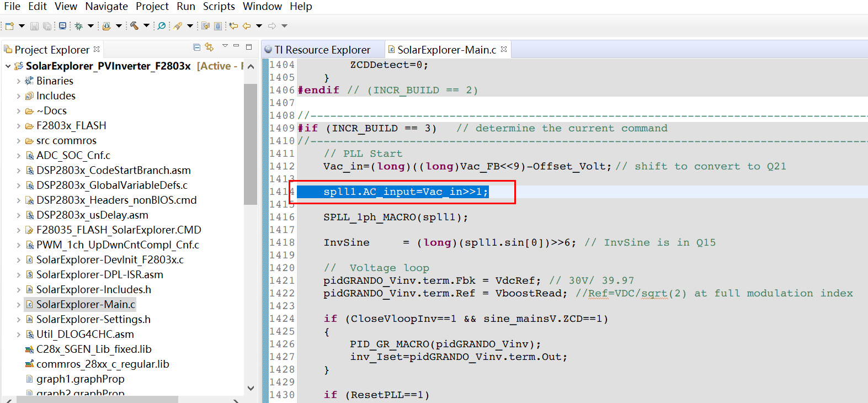This screenshot has width=868, height=403.
Task: Click the blue monitor terminal icon
Action: 62,26
